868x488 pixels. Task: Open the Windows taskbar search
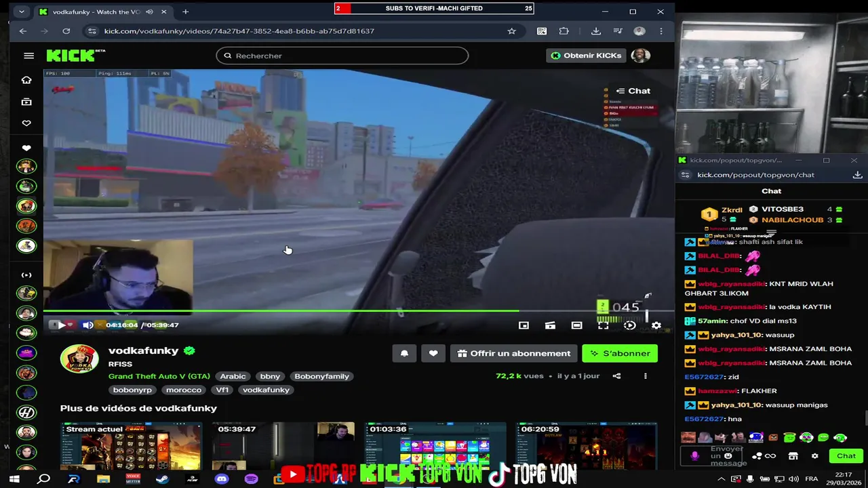click(44, 479)
